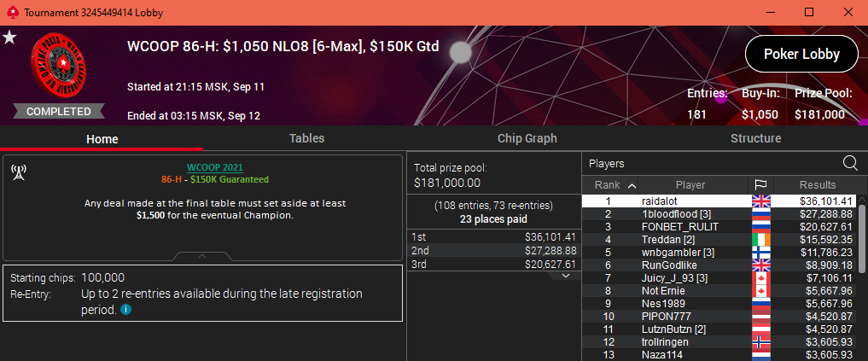This screenshot has width=868, height=361.
Task: Open the Chip Graph tab
Action: pos(527,138)
